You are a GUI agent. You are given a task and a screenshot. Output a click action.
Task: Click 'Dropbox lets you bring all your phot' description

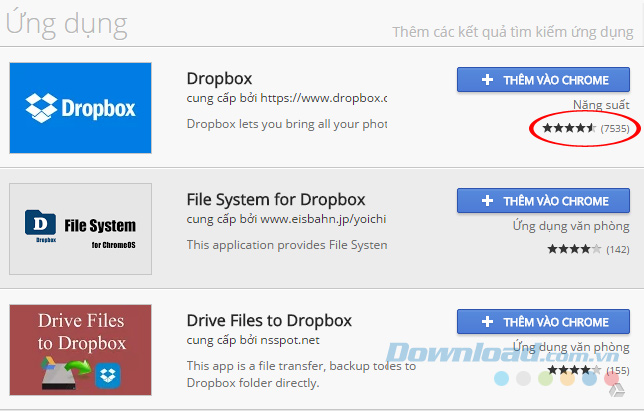287,124
